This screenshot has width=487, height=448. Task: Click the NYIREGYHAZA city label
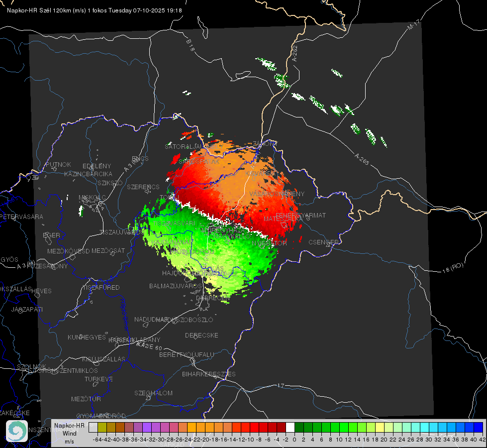222,230
